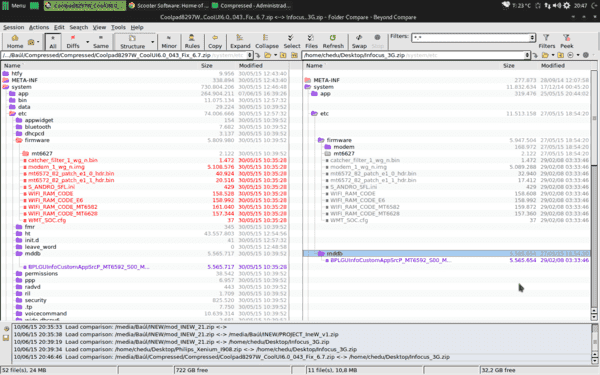
Task: Click the right pane path field
Action: pyautogui.click(x=413, y=55)
